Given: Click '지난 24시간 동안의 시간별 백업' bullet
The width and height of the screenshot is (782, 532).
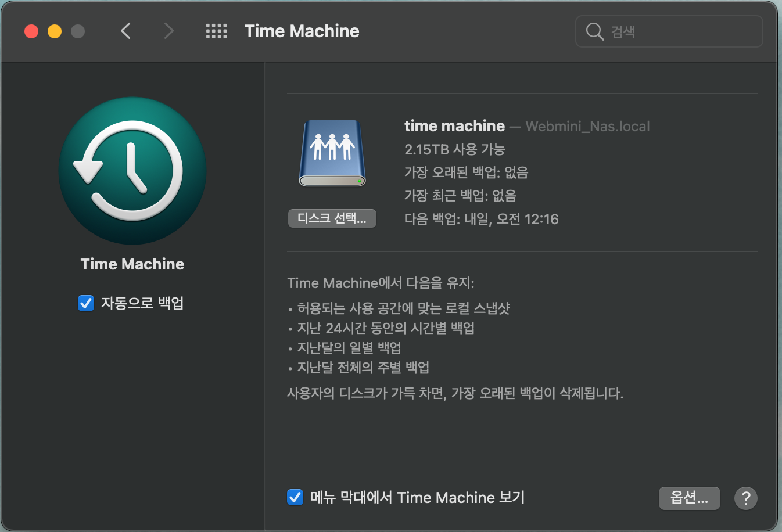Looking at the screenshot, I should coord(386,328).
